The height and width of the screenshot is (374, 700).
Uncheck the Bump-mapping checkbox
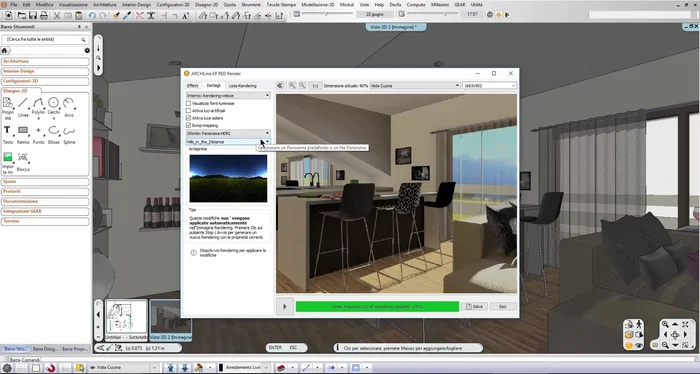188,125
